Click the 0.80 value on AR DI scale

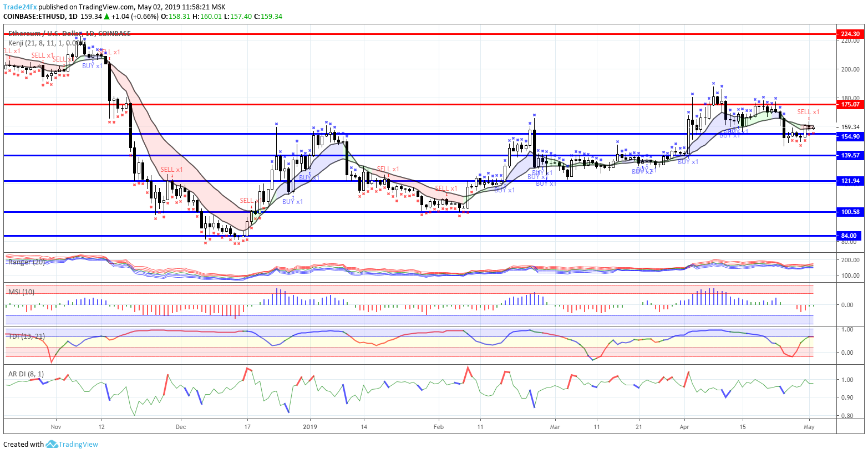[x=847, y=416]
